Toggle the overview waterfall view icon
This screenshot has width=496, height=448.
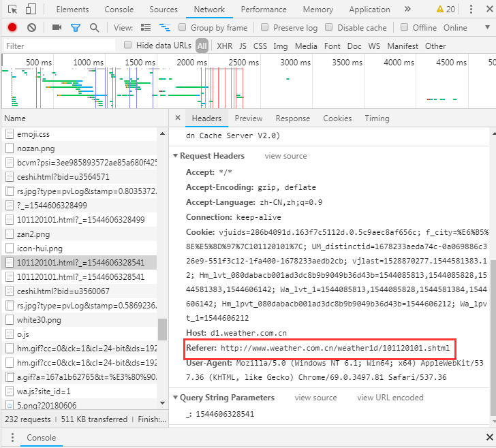(x=165, y=27)
